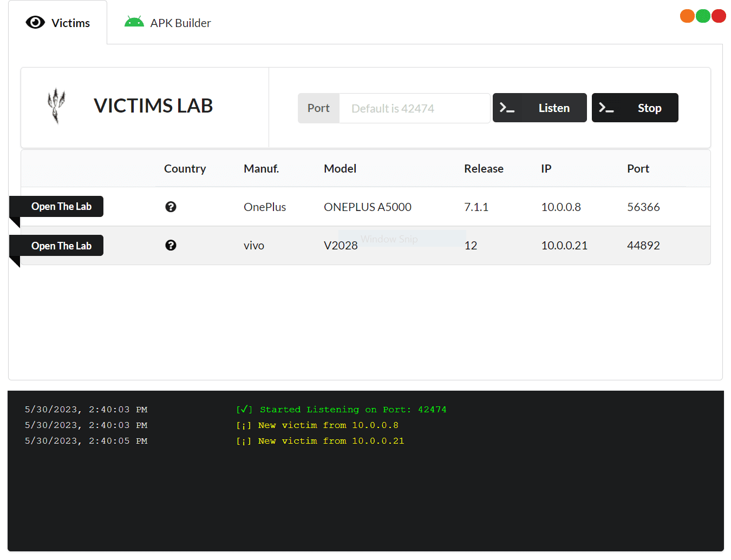731x560 pixels.
Task: Click the Stop button
Action: (x=635, y=108)
